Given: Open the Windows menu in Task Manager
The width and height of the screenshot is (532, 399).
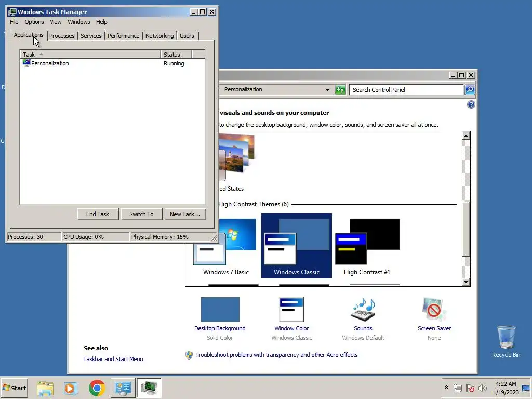Looking at the screenshot, I should pyautogui.click(x=79, y=22).
